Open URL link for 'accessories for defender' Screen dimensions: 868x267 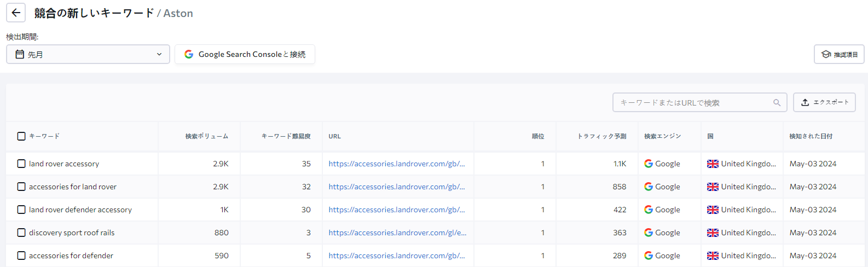(397, 256)
